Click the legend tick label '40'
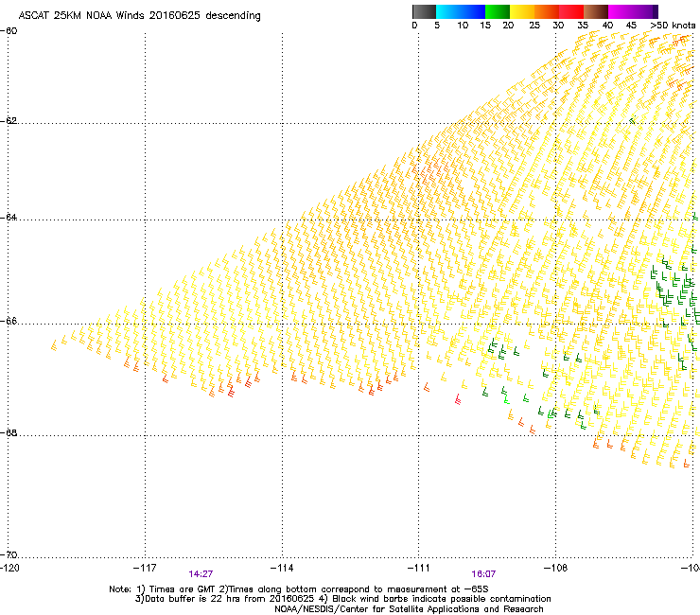This screenshot has height=615, width=700. click(607, 26)
